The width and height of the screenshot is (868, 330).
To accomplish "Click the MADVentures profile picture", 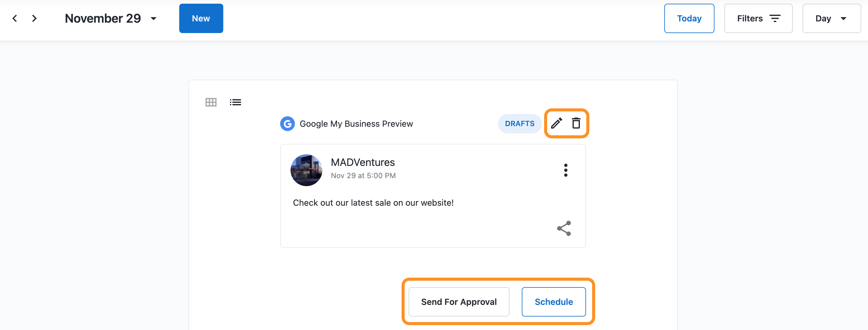I will pyautogui.click(x=306, y=170).
